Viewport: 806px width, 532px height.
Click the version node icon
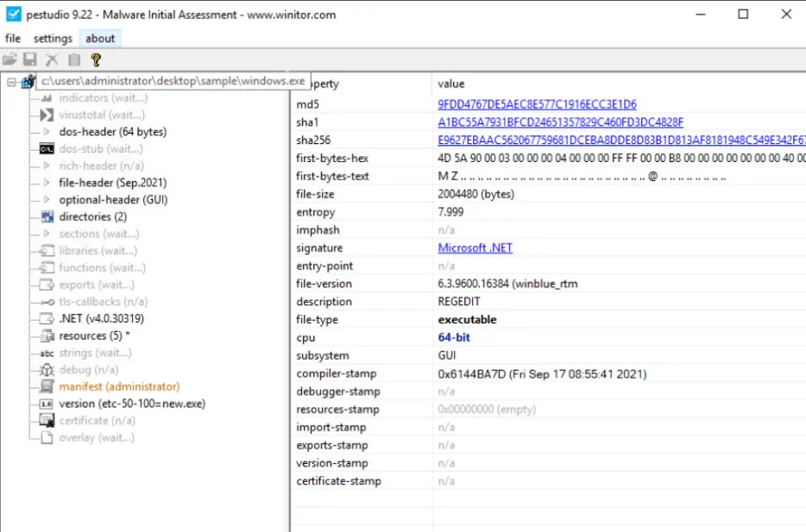(x=47, y=404)
